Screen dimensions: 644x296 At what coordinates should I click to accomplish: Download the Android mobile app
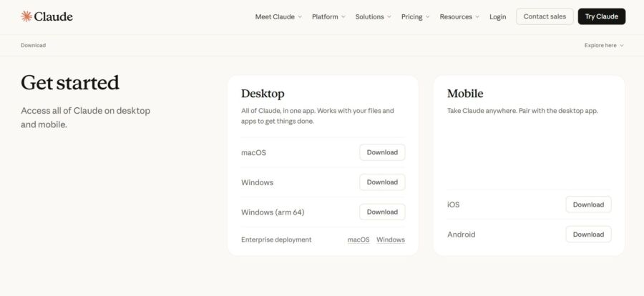[589, 235]
